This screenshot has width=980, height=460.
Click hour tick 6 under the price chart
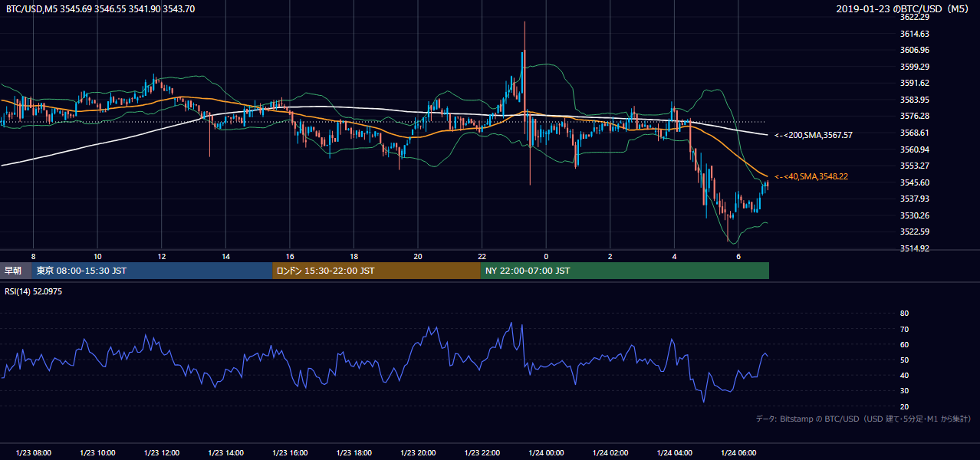coord(738,256)
